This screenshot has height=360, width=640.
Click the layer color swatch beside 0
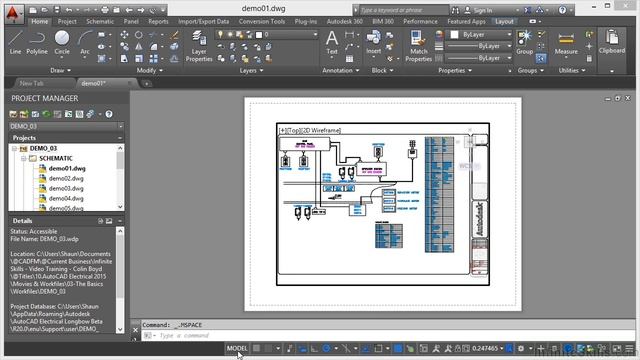point(259,35)
